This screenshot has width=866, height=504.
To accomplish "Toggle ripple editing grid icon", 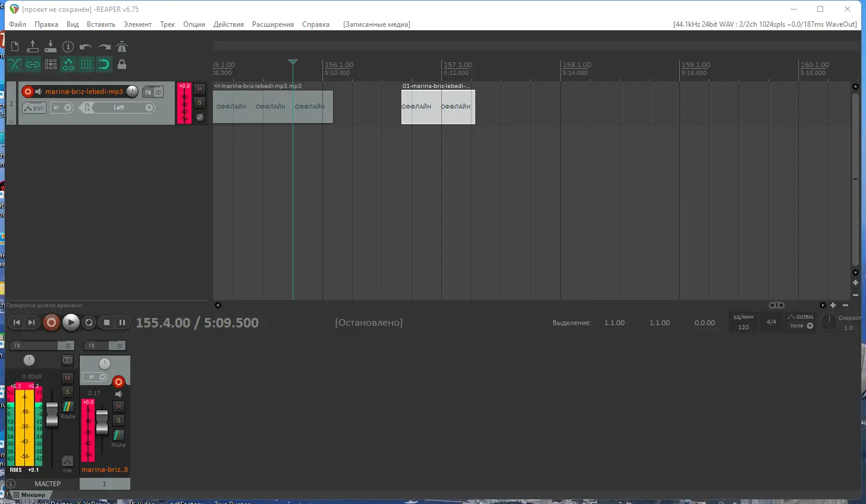I will pos(51,64).
